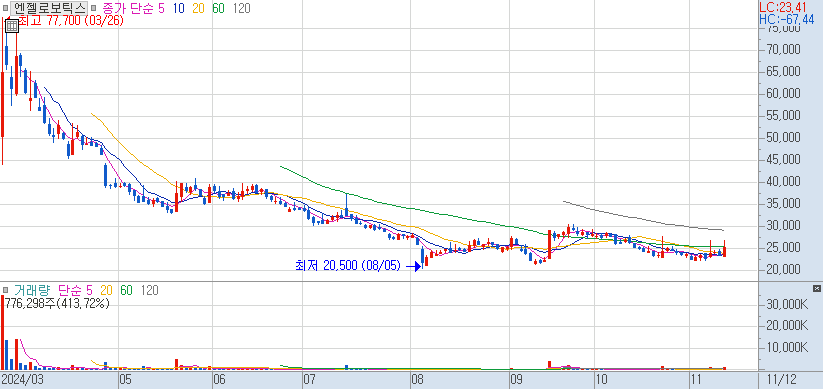Click the 60,000 price axis label
The image size is (823, 389).
[784, 94]
